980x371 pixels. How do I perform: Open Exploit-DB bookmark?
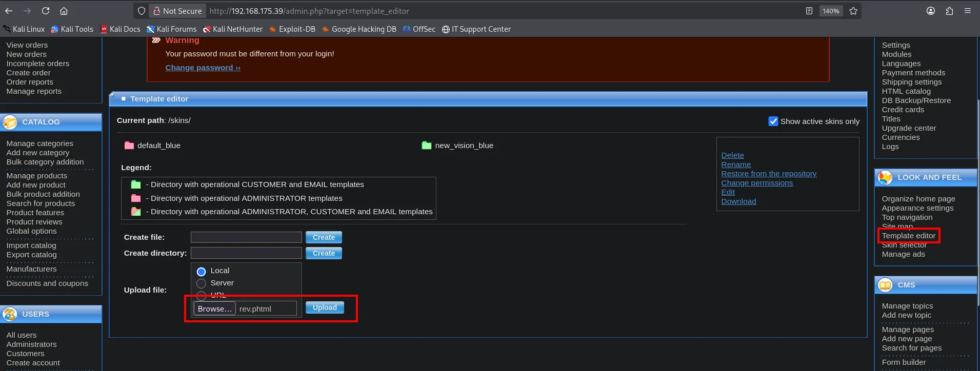pyautogui.click(x=292, y=29)
